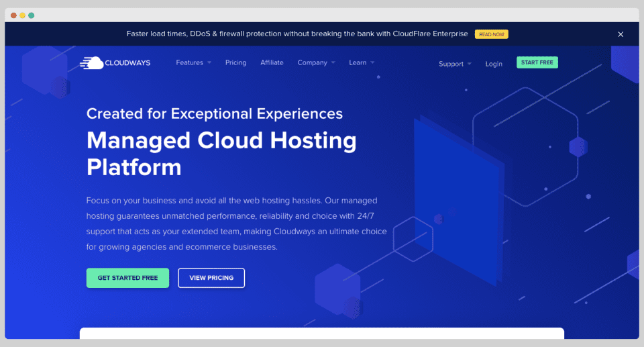Click the yellow window minimize dot

pyautogui.click(x=23, y=15)
